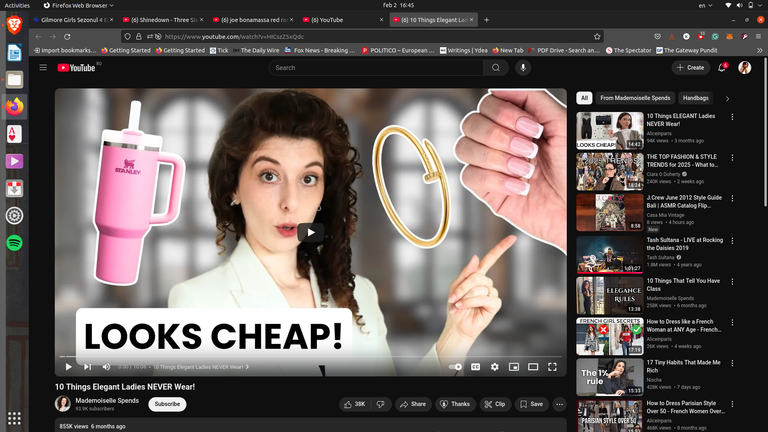Subscribe to Mademoiselle Spends
Viewport: 768px width, 432px height.
tap(167, 404)
